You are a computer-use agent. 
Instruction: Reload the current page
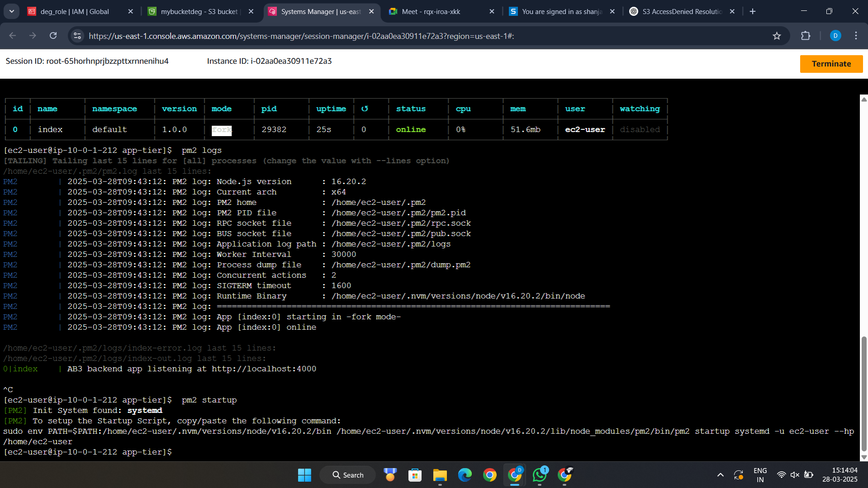pos(53,36)
